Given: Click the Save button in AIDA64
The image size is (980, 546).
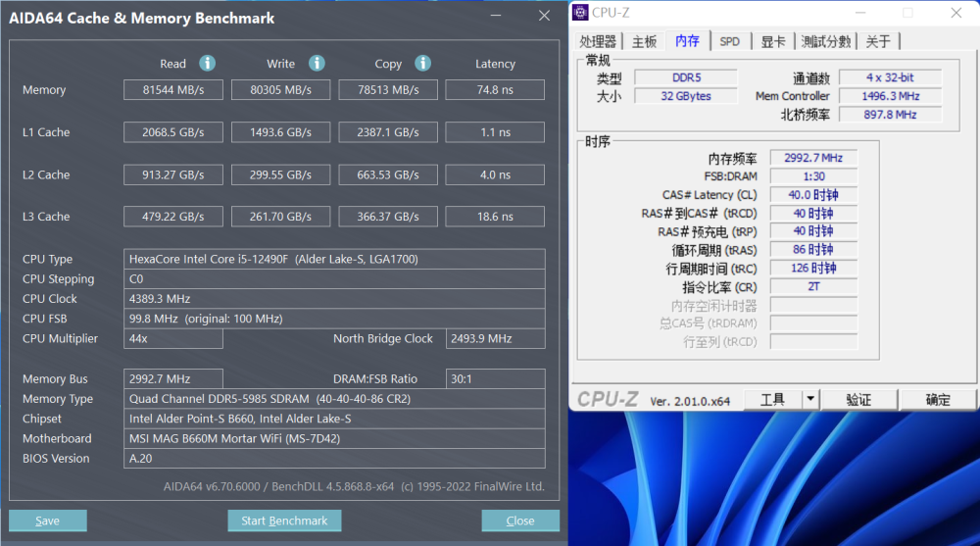Looking at the screenshot, I should (x=47, y=521).
